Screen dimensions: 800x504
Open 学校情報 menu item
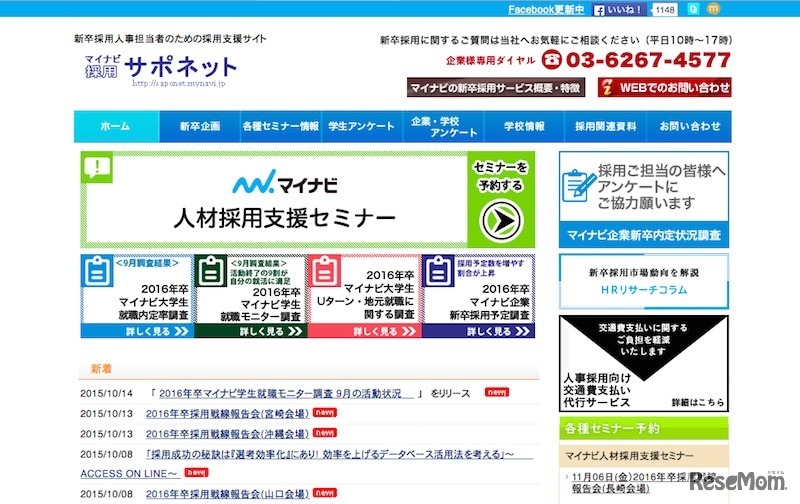click(x=524, y=127)
